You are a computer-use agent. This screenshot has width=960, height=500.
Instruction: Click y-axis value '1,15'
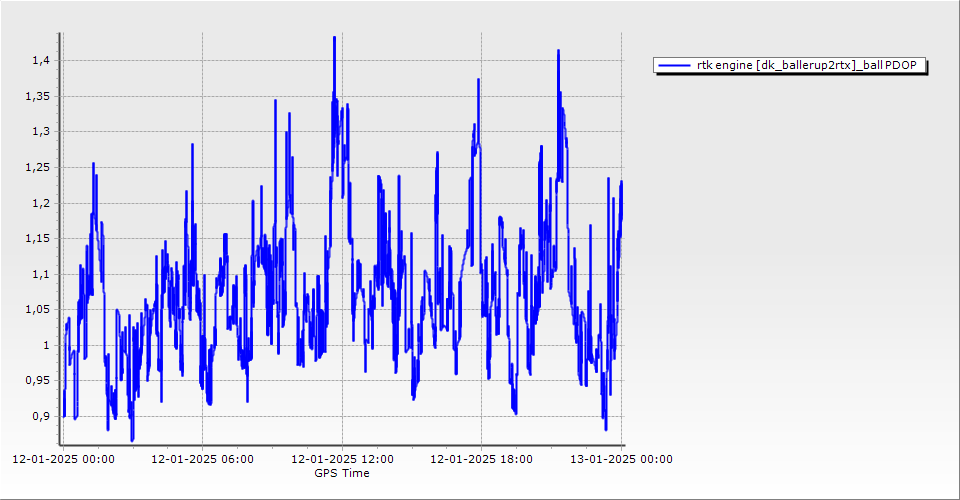pyautogui.click(x=37, y=239)
